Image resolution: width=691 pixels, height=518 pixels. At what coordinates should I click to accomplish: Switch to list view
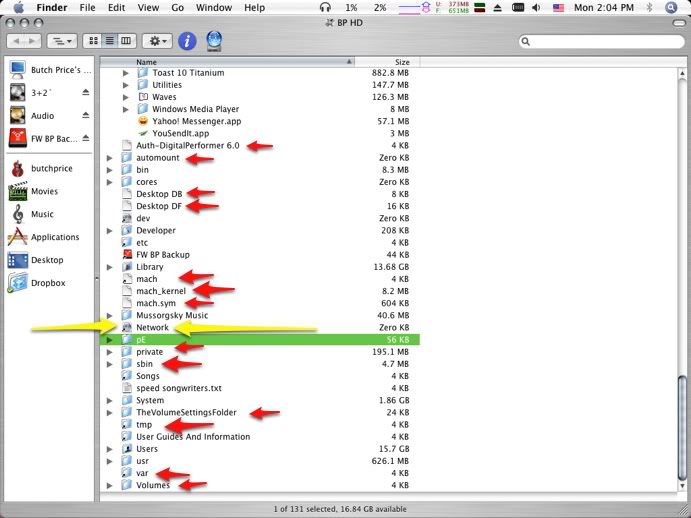click(110, 41)
